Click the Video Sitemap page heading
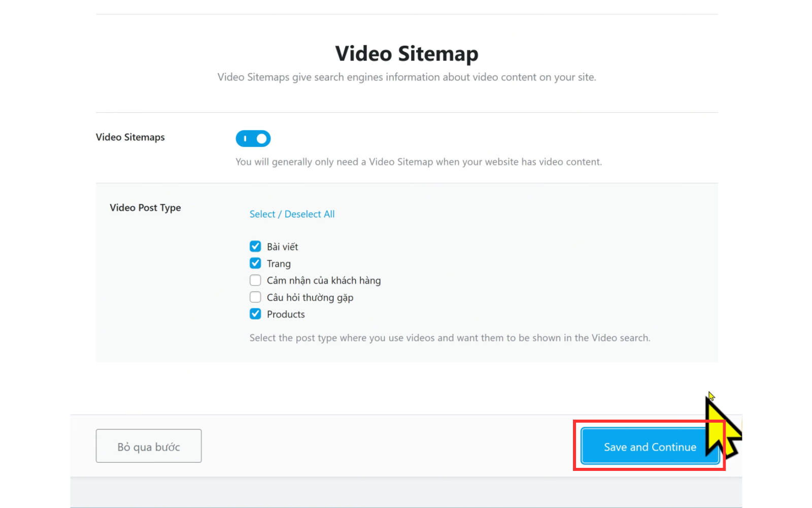This screenshot has height=508, width=812. 407,53
